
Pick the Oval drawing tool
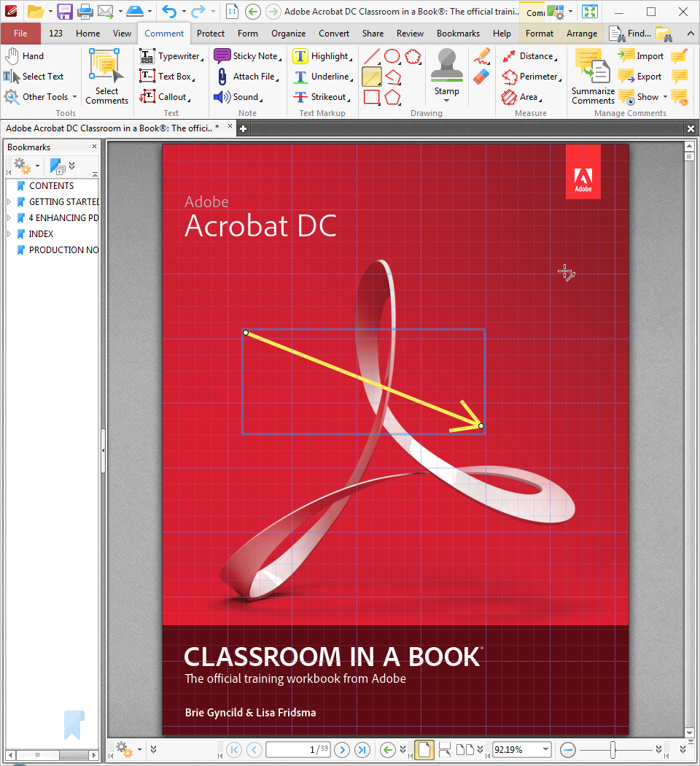tap(392, 57)
